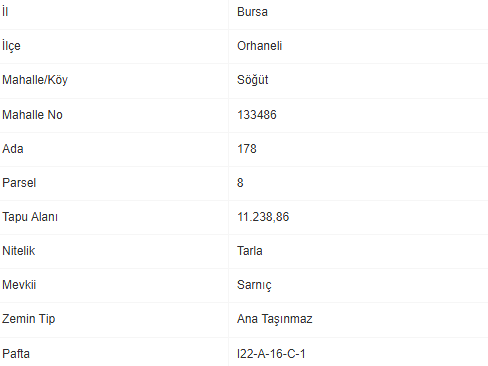Select the Ana Taşınmaz value
This screenshot has width=488, height=366.
point(275,319)
